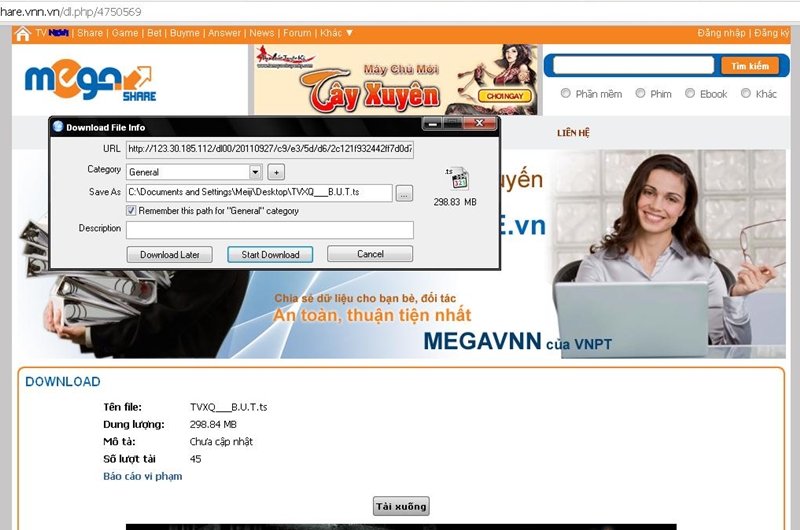The height and width of the screenshot is (530, 800).
Task: Expand the Category dropdown arrow
Action: pyautogui.click(x=256, y=172)
